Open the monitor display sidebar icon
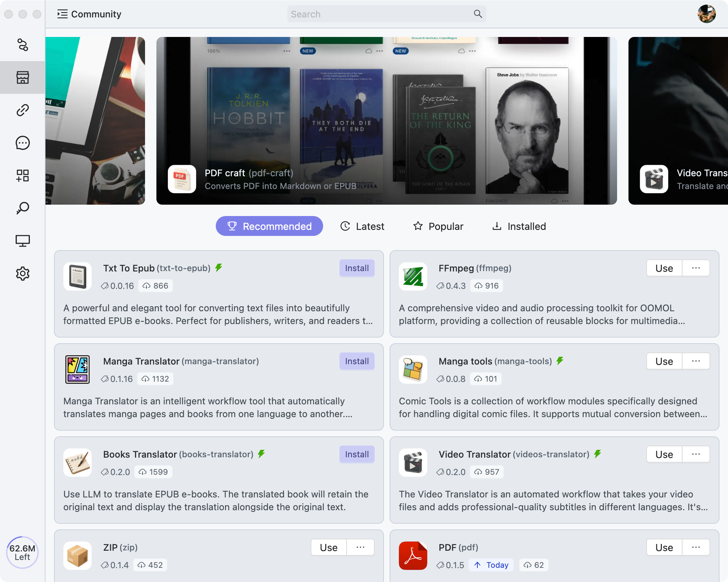The height and width of the screenshot is (582, 728). (x=22, y=241)
